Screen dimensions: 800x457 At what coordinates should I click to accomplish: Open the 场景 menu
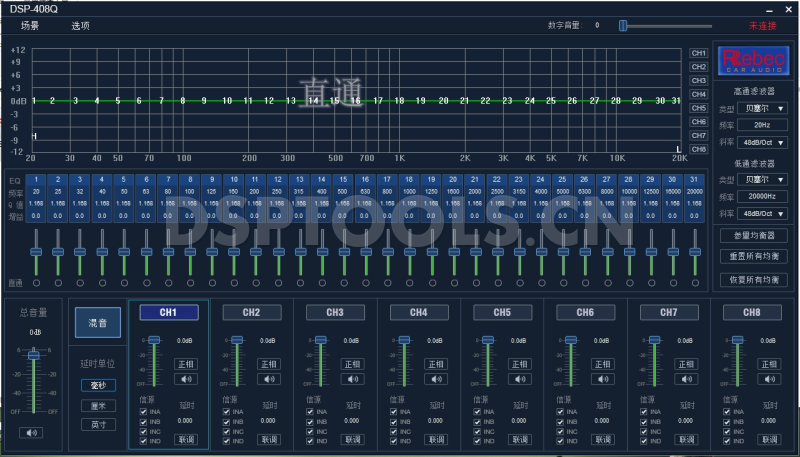pos(30,26)
